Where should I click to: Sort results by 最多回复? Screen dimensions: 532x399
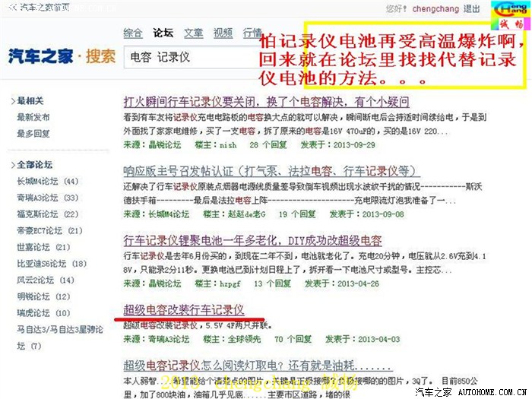tap(33, 133)
